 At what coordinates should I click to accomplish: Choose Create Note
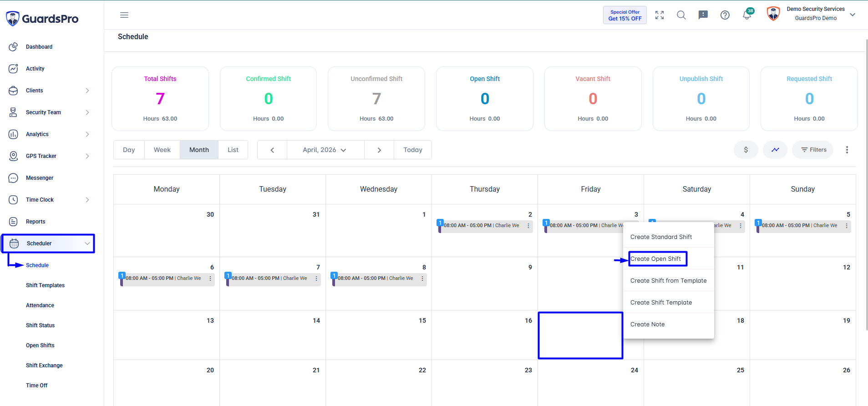[668, 324]
